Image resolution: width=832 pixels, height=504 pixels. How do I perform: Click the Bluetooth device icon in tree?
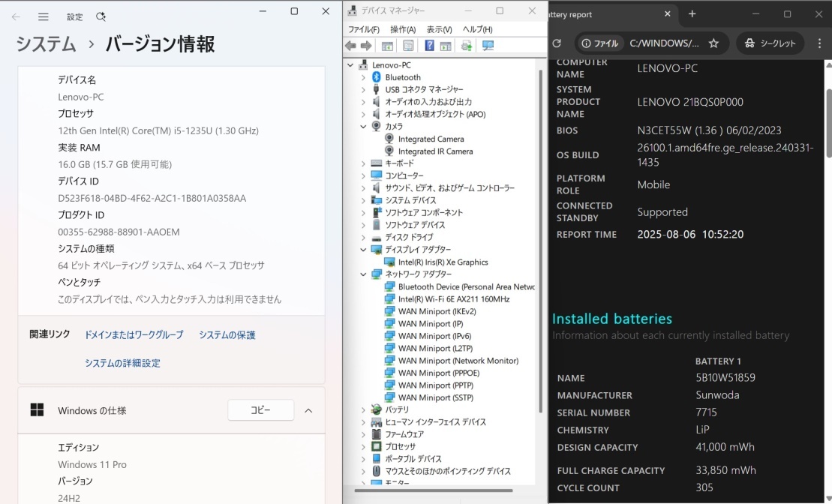tap(376, 77)
